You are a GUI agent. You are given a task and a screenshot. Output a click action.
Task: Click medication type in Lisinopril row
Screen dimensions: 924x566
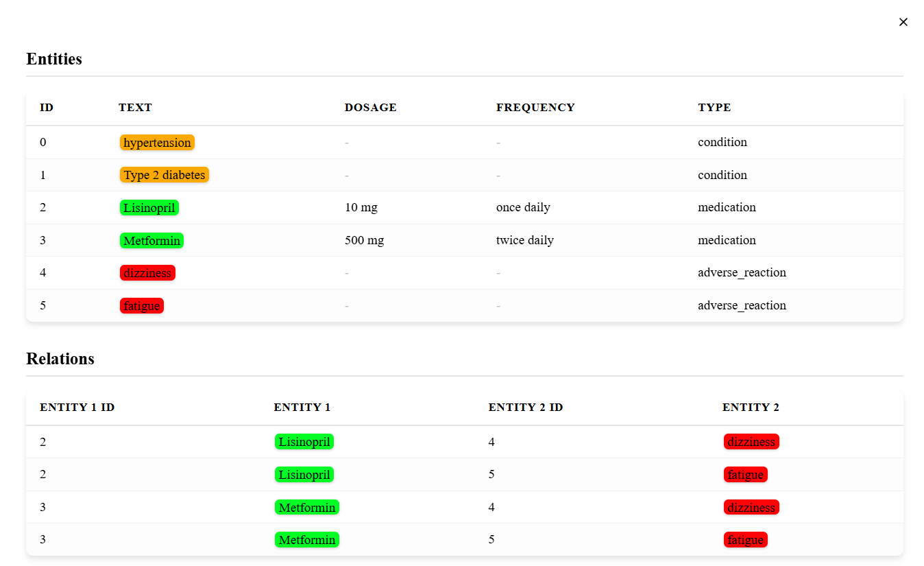[727, 207]
